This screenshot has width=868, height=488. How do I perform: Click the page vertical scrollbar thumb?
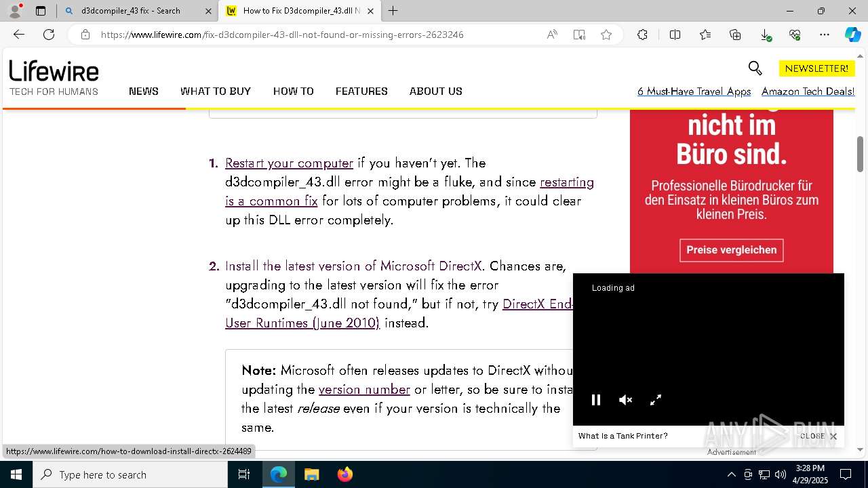(x=861, y=153)
